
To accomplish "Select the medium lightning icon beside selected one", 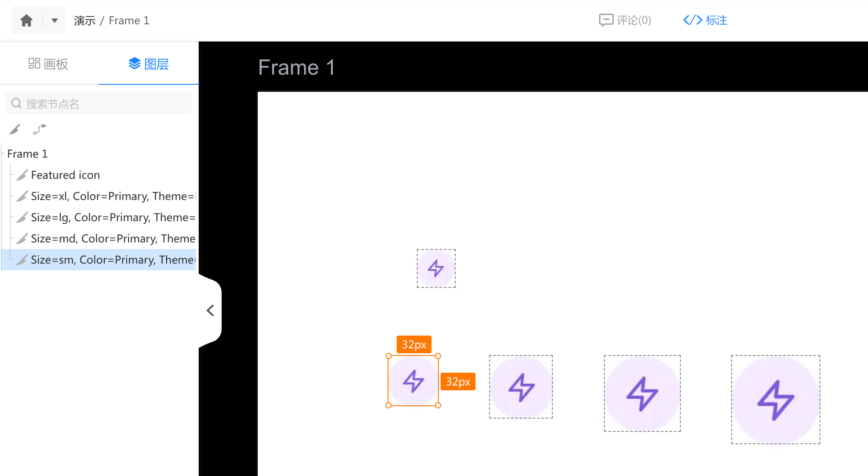I will [521, 387].
